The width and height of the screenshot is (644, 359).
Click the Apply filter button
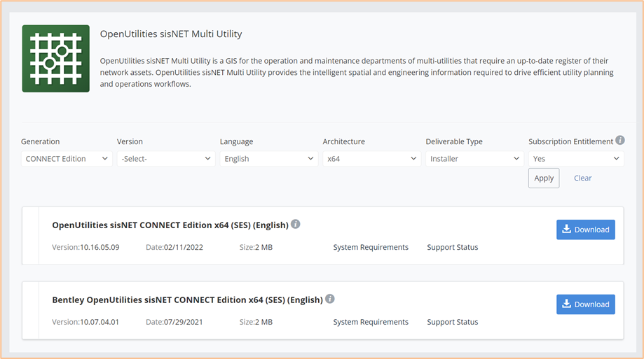[544, 178]
